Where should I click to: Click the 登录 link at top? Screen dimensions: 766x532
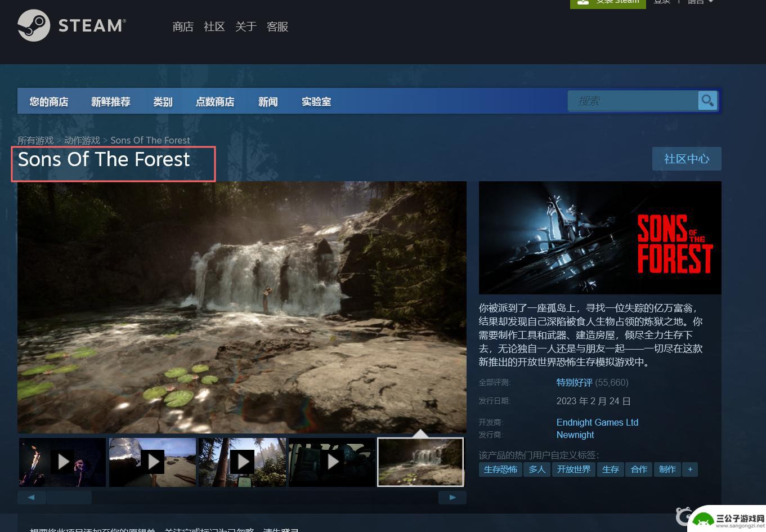(662, 2)
